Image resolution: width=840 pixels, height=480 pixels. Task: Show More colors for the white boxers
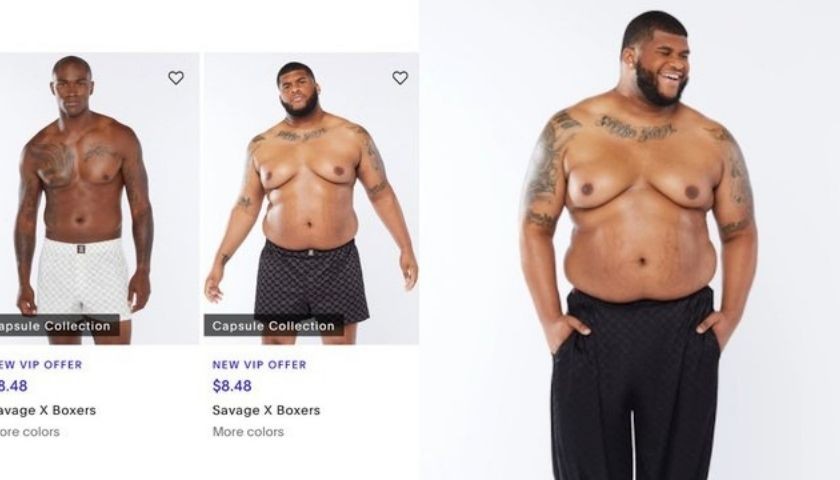point(30,432)
